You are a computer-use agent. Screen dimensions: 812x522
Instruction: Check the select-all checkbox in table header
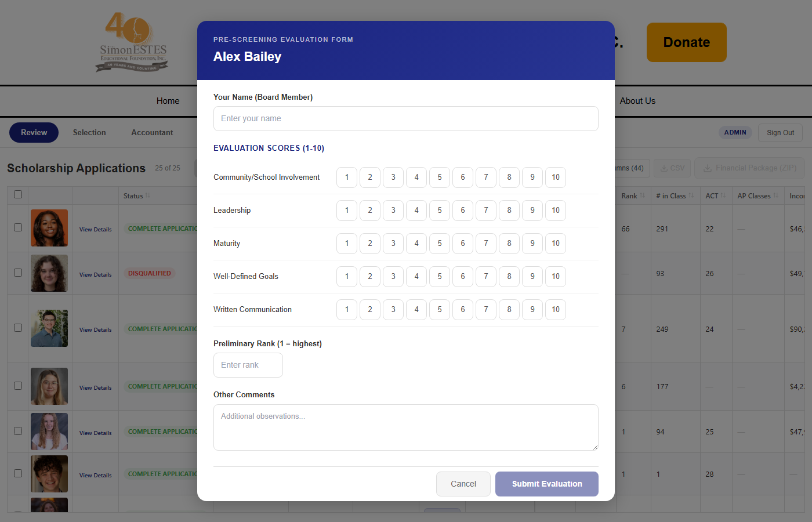click(x=17, y=194)
